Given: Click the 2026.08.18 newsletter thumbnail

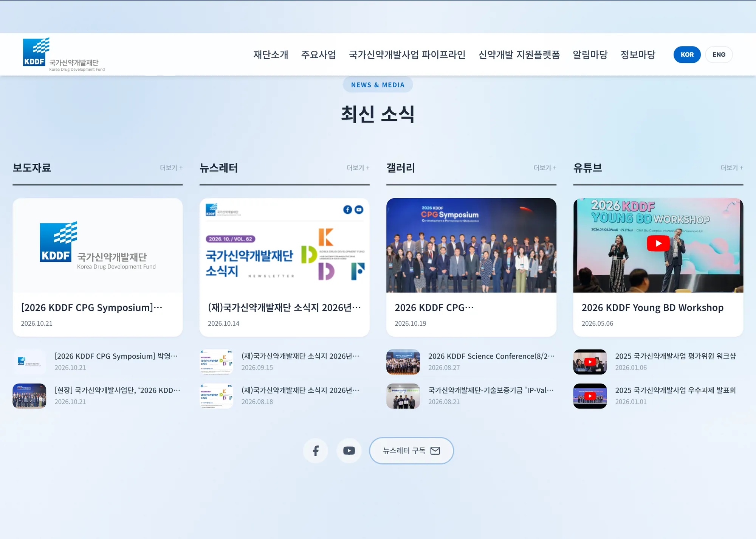Looking at the screenshot, I should click(x=216, y=396).
